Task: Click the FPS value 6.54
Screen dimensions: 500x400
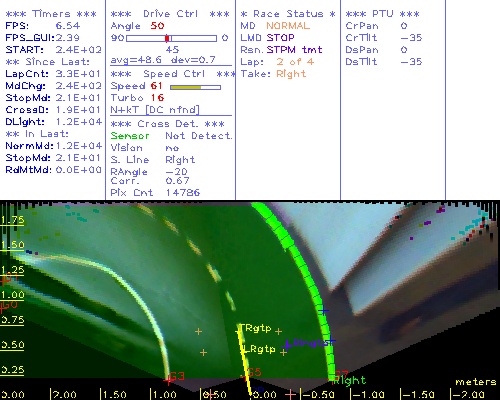Action: point(68,26)
